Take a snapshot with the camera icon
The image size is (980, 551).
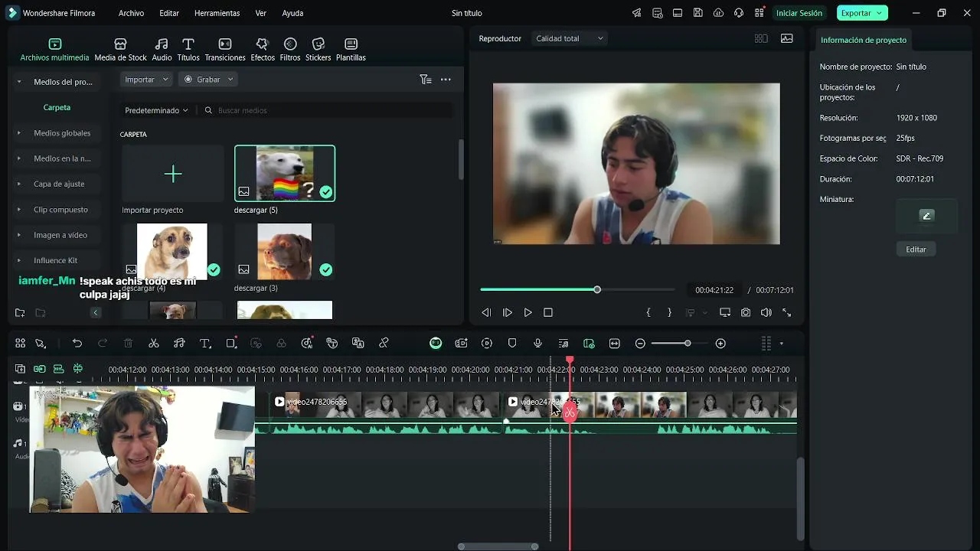point(746,312)
